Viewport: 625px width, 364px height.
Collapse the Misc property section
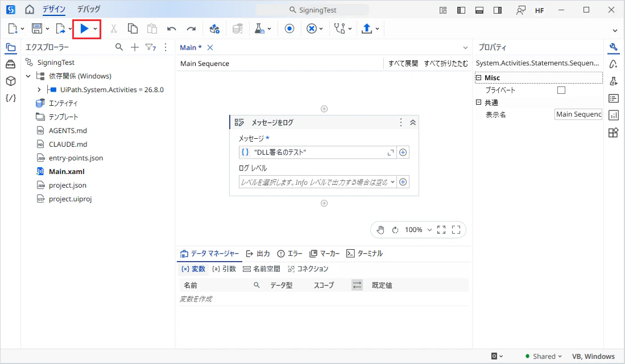[479, 78]
